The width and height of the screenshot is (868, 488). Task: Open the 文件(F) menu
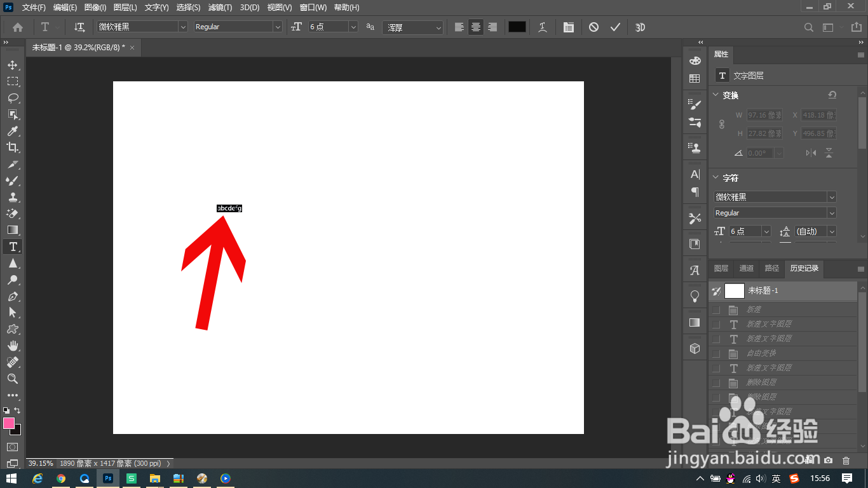[x=34, y=8]
